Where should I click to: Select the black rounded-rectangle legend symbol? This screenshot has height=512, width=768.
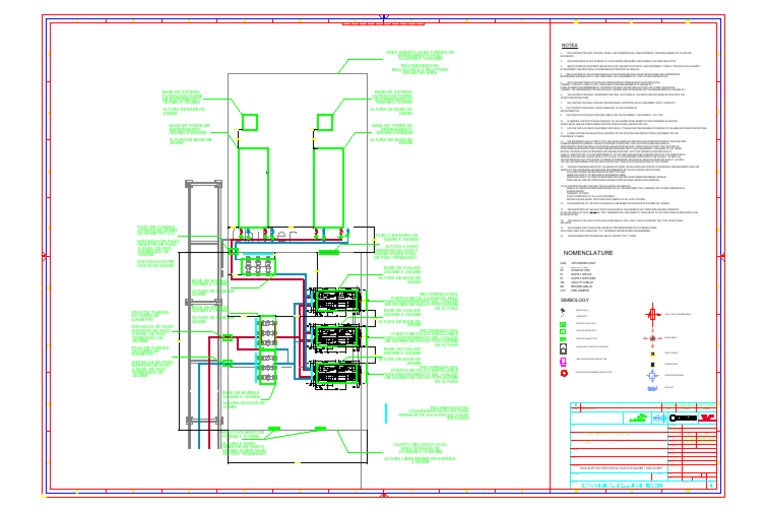[563, 349]
